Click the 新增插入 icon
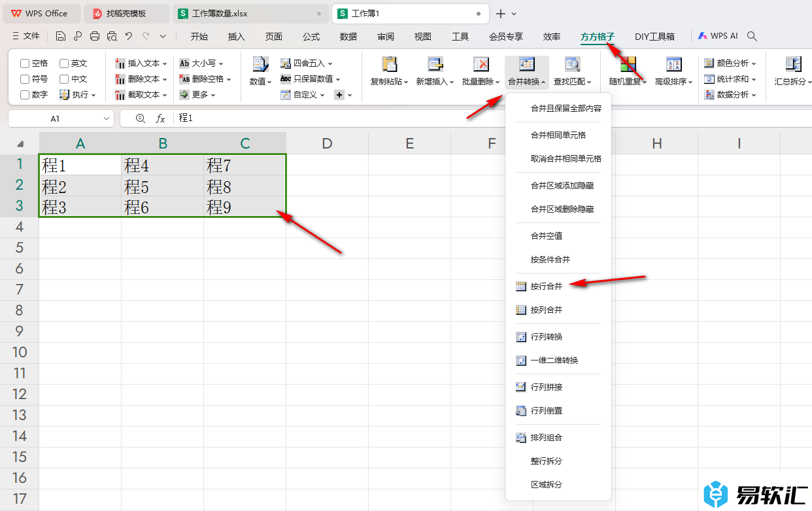Screen dimensions: 812x511 click(435, 64)
